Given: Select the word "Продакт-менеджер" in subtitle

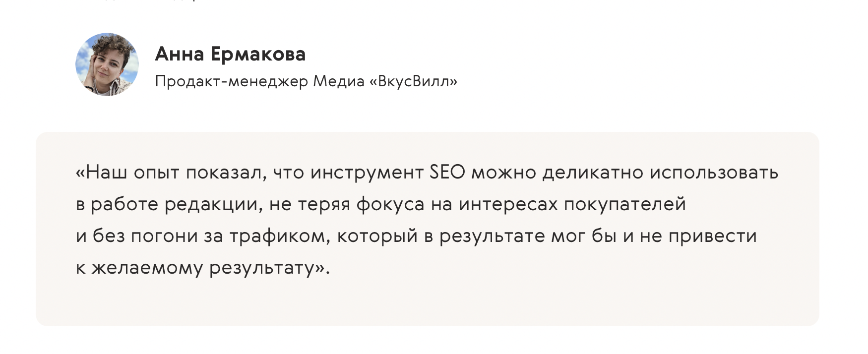Looking at the screenshot, I should point(232,81).
